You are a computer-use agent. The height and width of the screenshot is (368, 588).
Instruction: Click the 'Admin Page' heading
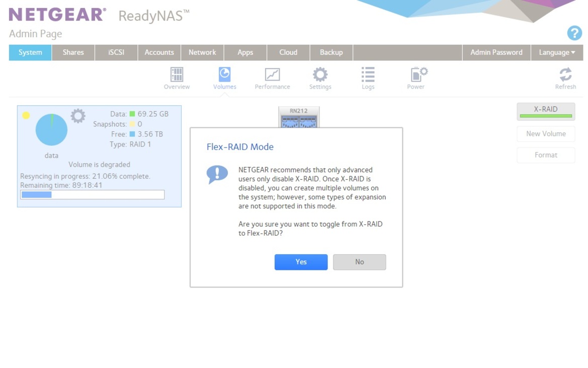36,34
